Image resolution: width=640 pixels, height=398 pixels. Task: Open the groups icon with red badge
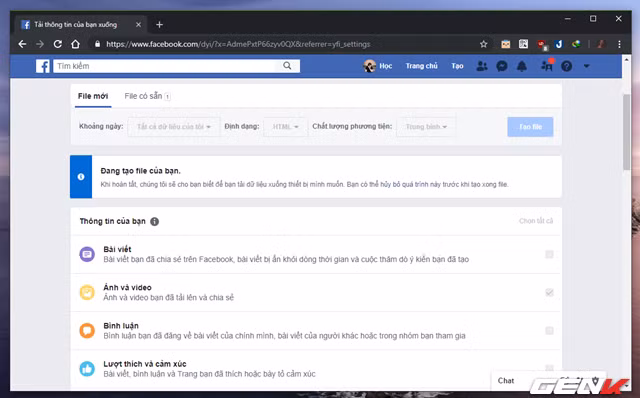547,65
